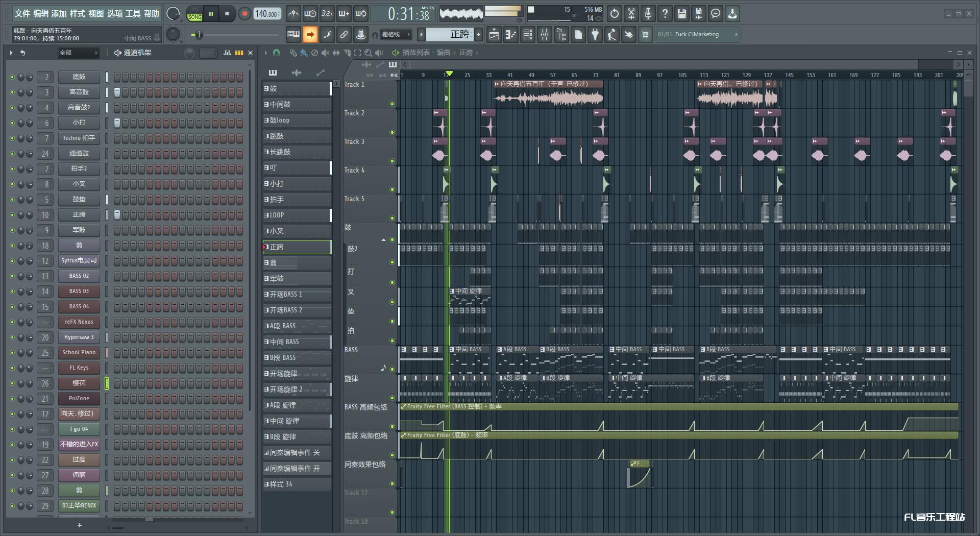The image size is (980, 536).
Task: Open the channel rack window icon
Action: 528,35
